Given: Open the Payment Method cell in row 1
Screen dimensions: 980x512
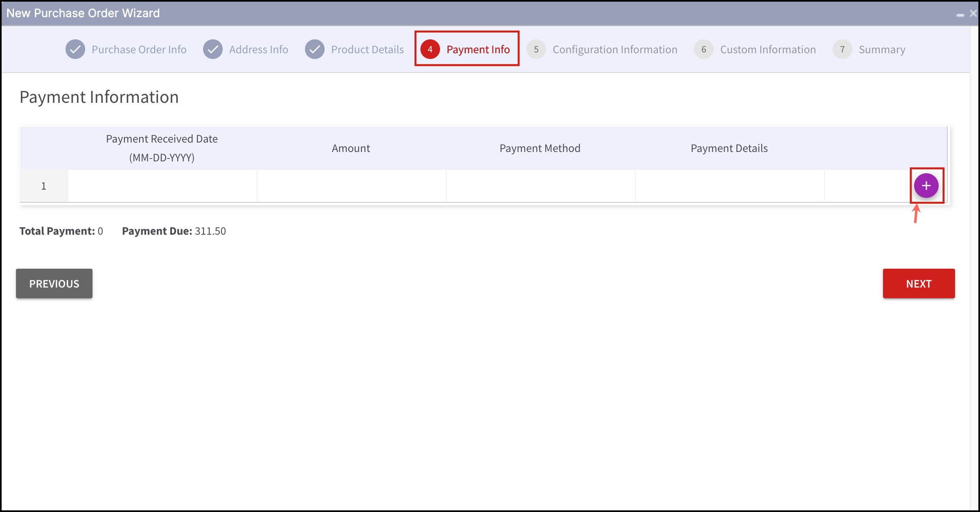Looking at the screenshot, I should tap(540, 186).
